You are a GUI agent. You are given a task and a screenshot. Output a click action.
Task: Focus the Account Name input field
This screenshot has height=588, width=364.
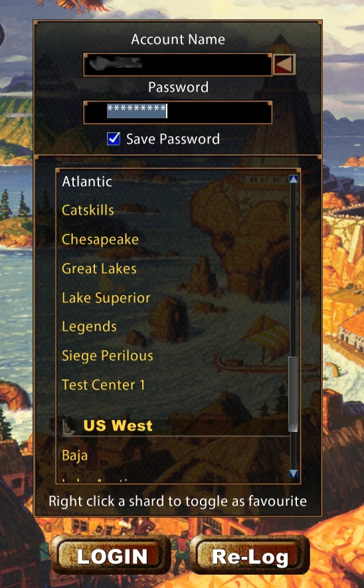tap(178, 64)
